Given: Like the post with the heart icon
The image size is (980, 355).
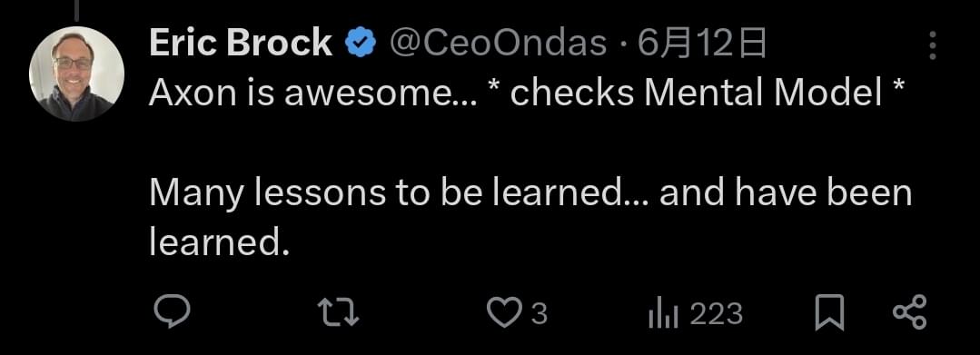Looking at the screenshot, I should point(504,312).
